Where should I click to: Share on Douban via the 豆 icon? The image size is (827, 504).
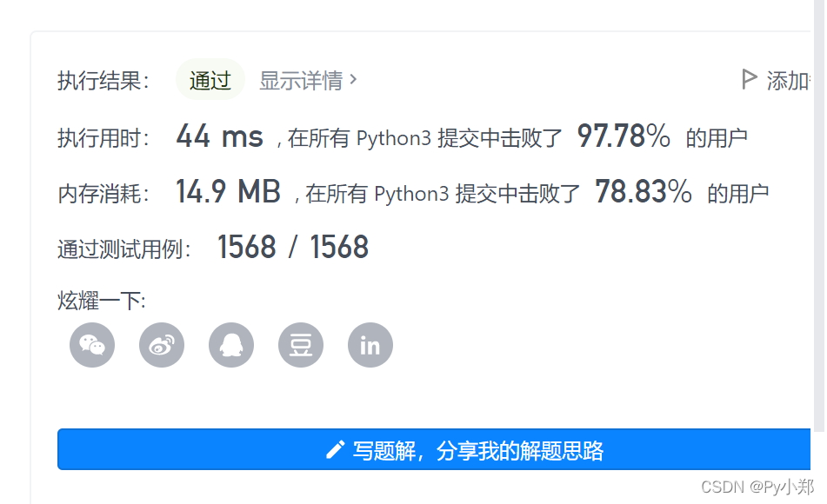point(300,344)
